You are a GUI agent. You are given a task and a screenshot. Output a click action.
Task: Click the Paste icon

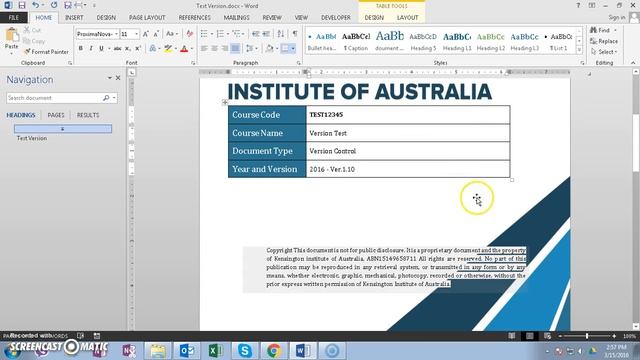(x=11, y=35)
